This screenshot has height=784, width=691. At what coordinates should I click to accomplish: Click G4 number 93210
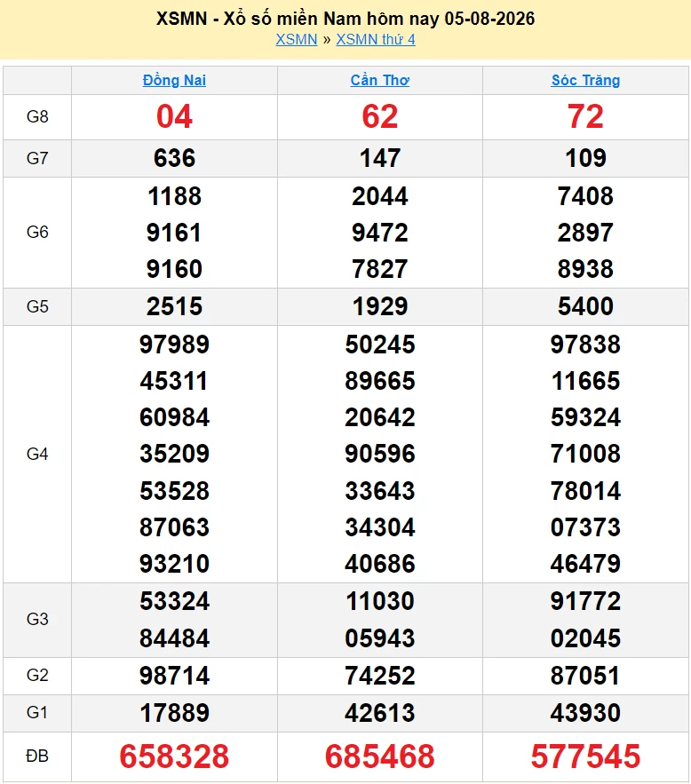tap(174, 564)
